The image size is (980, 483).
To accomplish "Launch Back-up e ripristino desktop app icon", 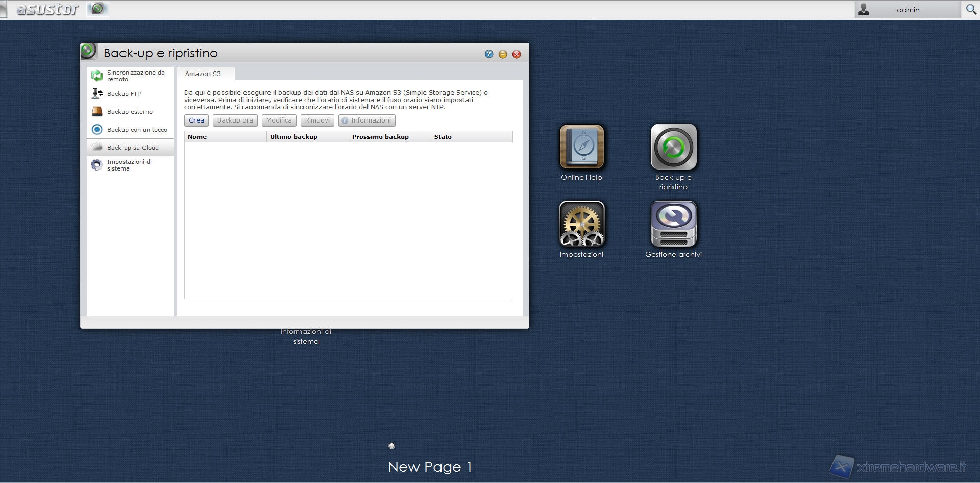I will click(673, 147).
